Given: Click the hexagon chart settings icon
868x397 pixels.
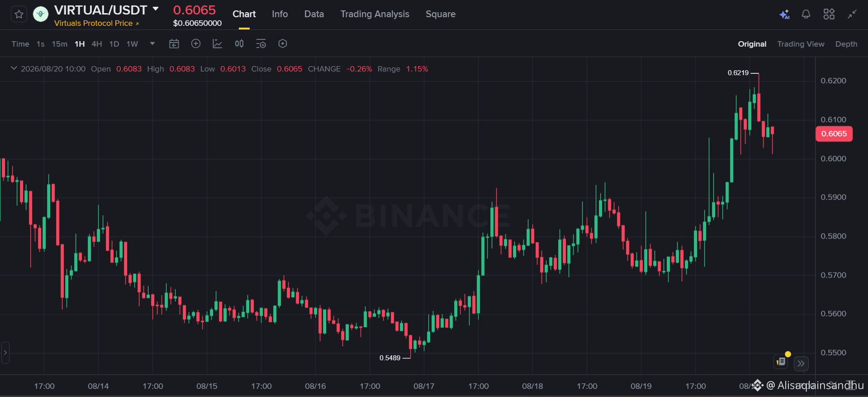Looking at the screenshot, I should pos(283,44).
